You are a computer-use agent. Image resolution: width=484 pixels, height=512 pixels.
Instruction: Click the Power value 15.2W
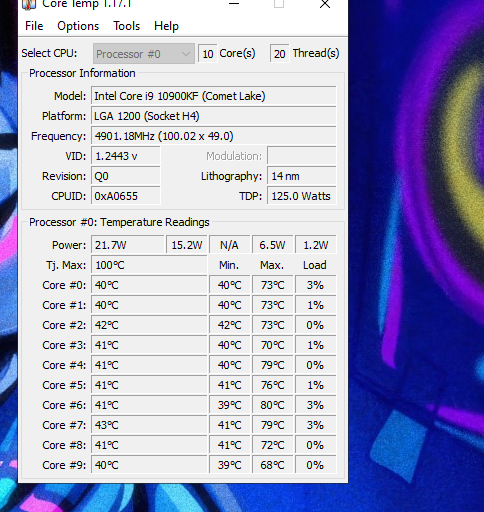187,245
